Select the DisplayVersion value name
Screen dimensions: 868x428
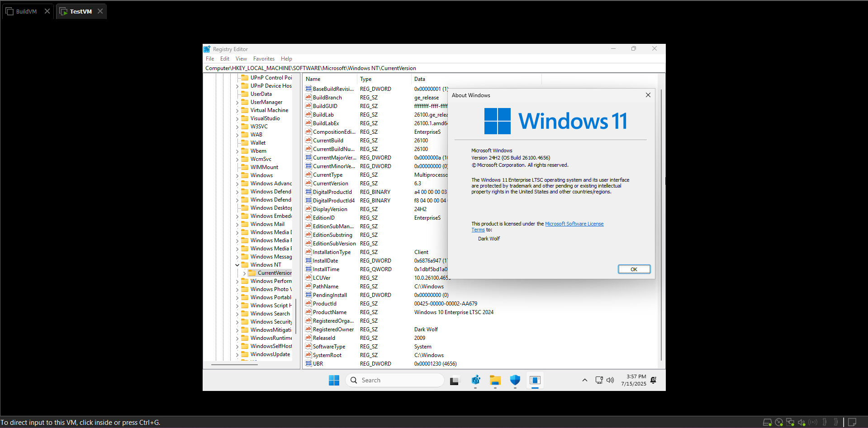[330, 209]
